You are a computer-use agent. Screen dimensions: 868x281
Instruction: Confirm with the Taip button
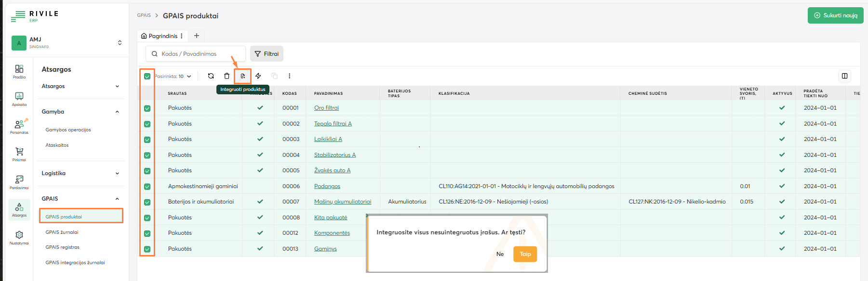click(x=525, y=254)
